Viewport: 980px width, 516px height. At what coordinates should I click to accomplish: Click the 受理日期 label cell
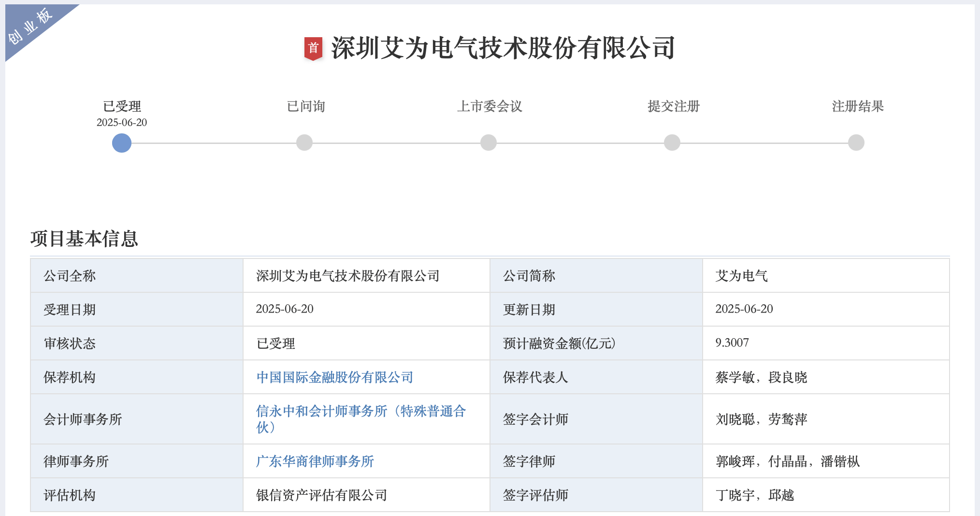pyautogui.click(x=137, y=309)
